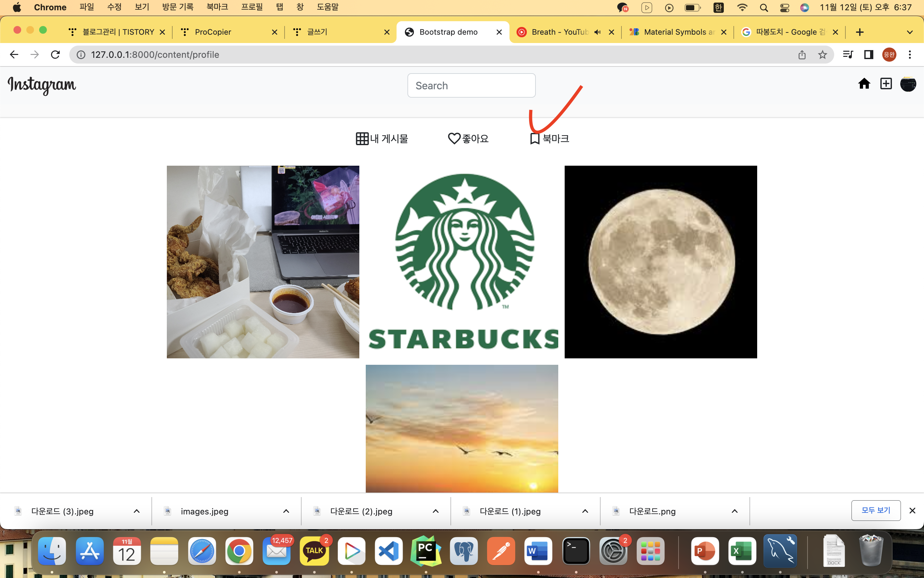Open KakaoTalk from the dock
This screenshot has height=578, width=924.
click(x=314, y=551)
